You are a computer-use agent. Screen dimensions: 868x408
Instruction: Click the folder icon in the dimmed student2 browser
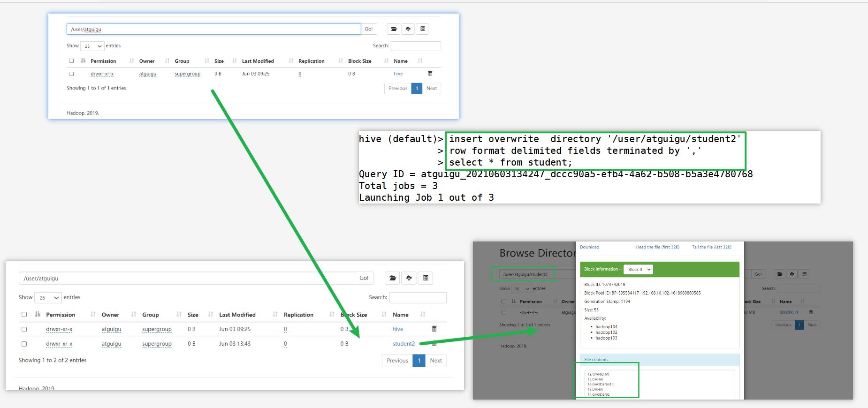(780, 274)
